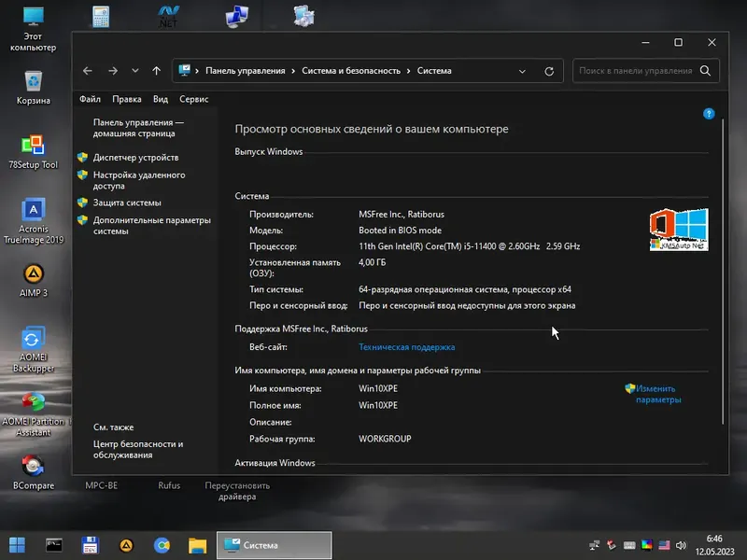Open the Правка menu
The width and height of the screenshot is (747, 560).
tap(127, 99)
